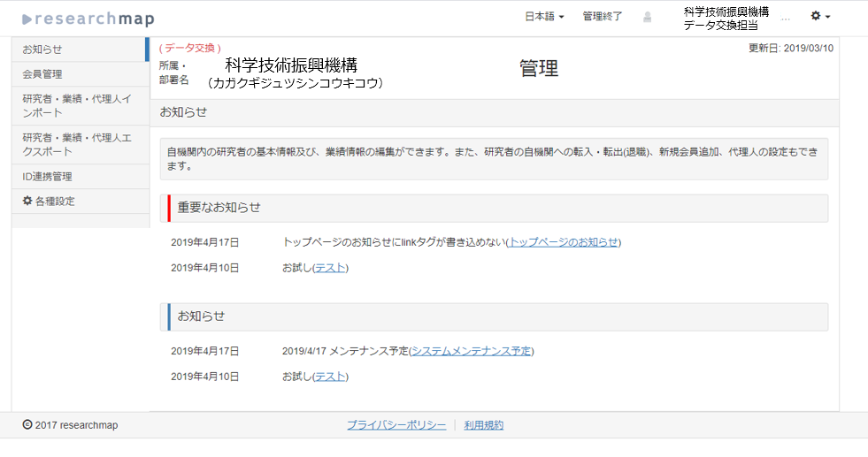Screen dimensions: 868x457
Task: Open プライバシーポリシー in the footer
Action: 396,425
